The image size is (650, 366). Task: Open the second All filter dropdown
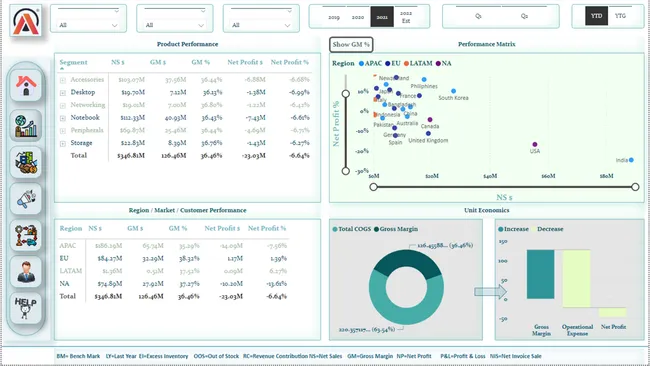[175, 25]
